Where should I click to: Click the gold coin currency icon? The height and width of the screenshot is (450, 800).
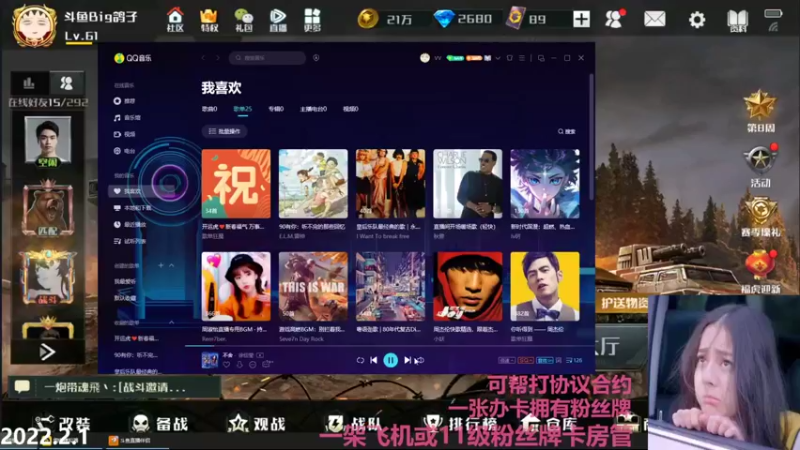click(368, 19)
